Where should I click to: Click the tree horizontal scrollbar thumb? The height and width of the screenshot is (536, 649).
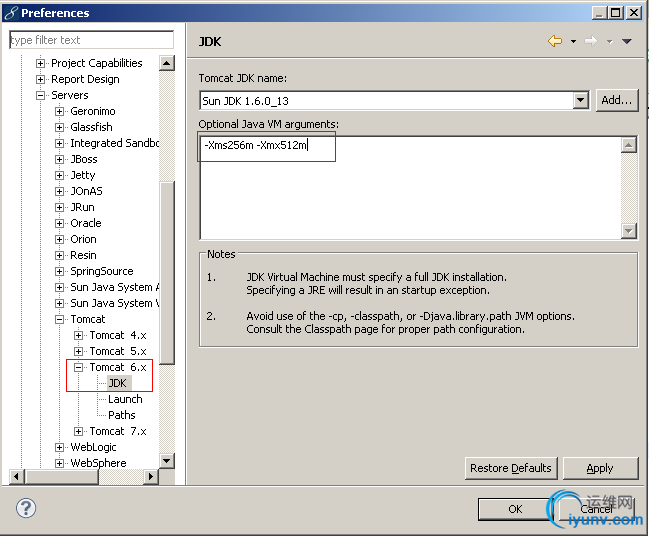pyautogui.click(x=62, y=476)
